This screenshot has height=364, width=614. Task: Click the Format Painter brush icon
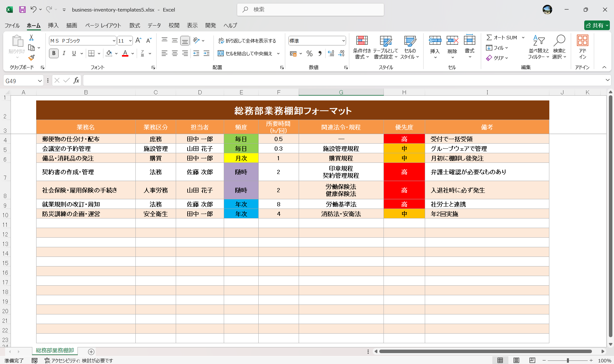[31, 58]
